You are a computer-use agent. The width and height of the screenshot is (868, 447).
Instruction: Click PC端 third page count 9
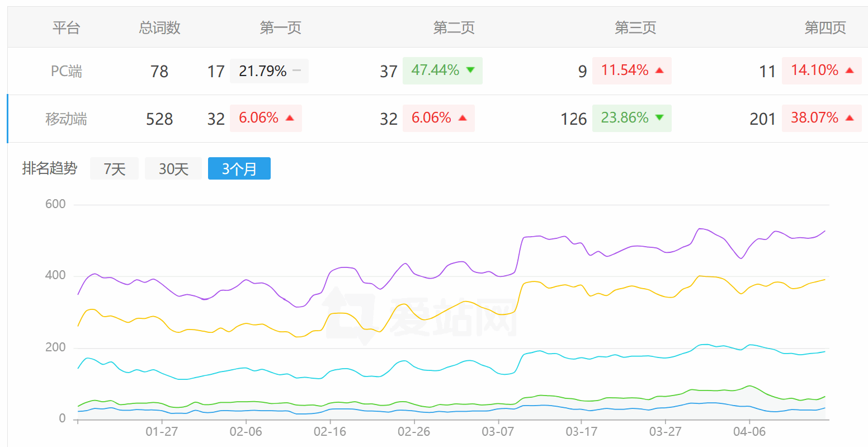coord(583,72)
